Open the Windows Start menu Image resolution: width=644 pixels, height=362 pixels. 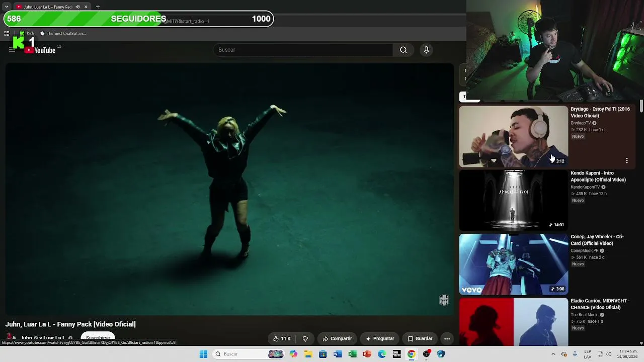click(203, 354)
